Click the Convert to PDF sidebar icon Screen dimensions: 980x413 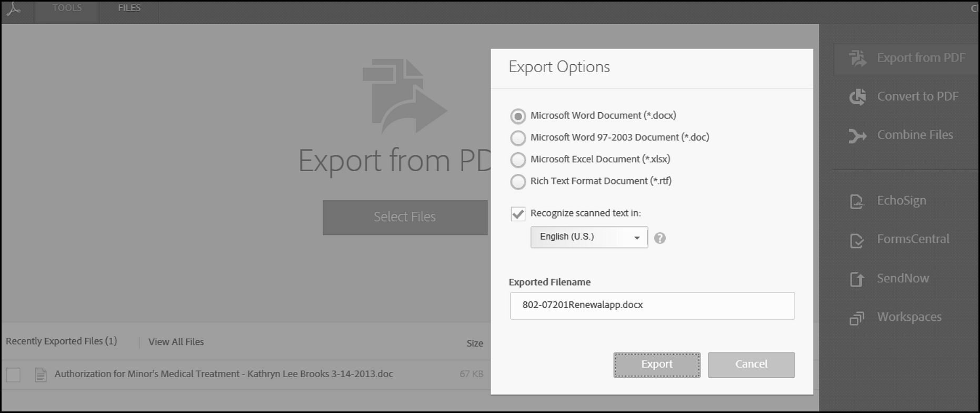click(x=857, y=96)
